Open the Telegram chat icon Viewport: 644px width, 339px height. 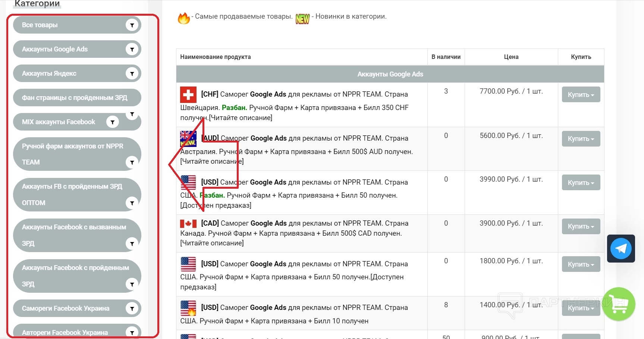pos(621,248)
